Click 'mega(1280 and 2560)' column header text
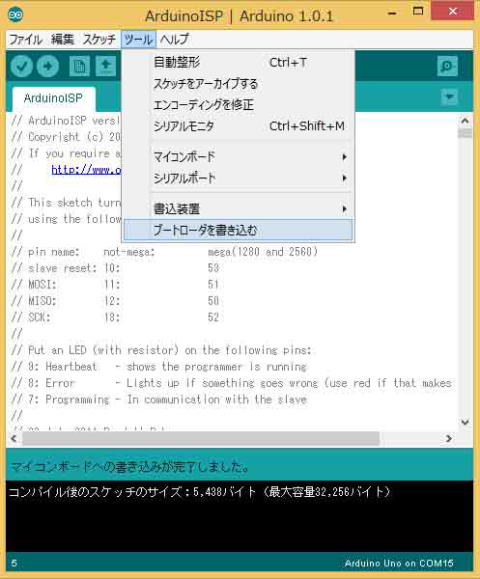Screen dimensions: 480x579 tap(263, 252)
